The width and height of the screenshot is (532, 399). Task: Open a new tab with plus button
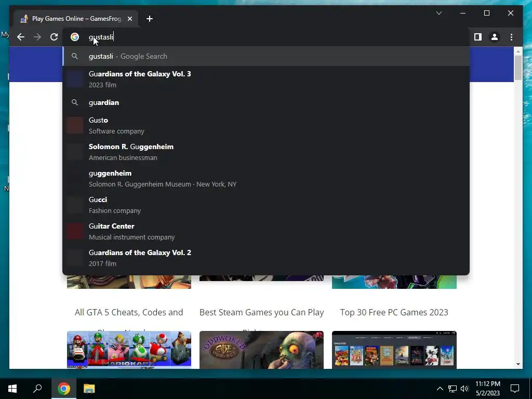point(150,19)
